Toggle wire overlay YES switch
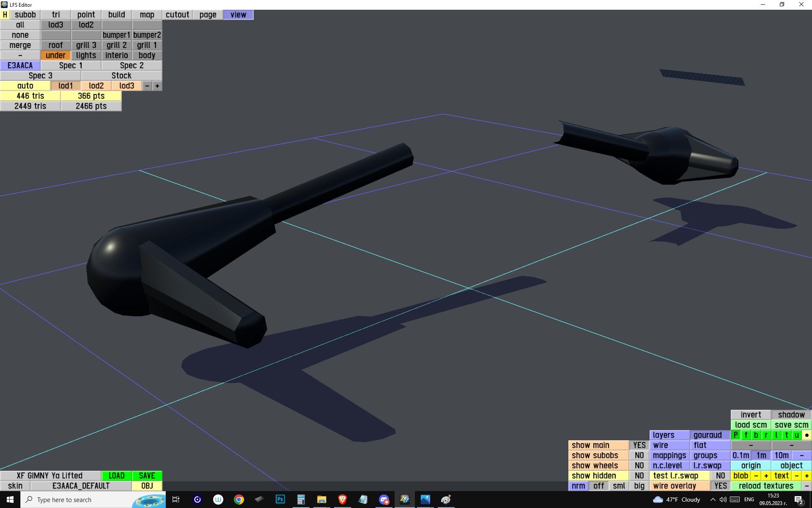Screen dimensions: 812x508 click(x=720, y=486)
